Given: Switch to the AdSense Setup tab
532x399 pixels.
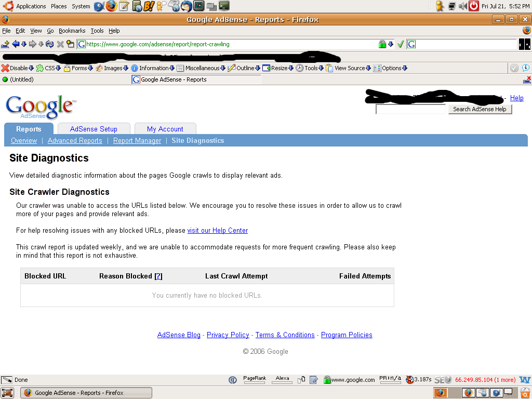Looking at the screenshot, I should 94,129.
